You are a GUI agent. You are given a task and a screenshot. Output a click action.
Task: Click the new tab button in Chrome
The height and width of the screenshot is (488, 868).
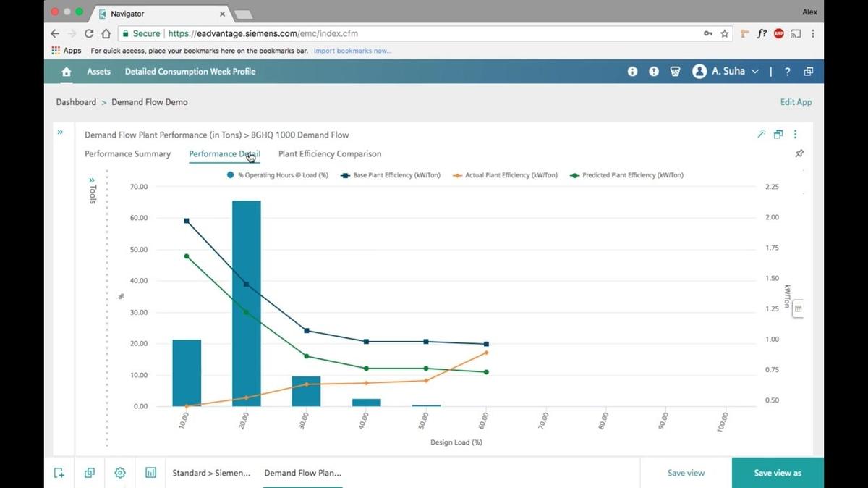(x=244, y=14)
